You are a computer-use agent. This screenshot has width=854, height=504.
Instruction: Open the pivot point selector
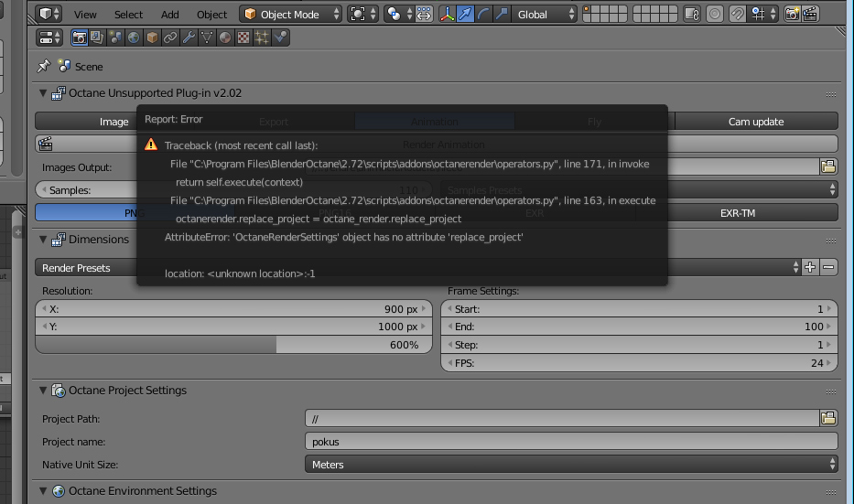[x=398, y=14]
